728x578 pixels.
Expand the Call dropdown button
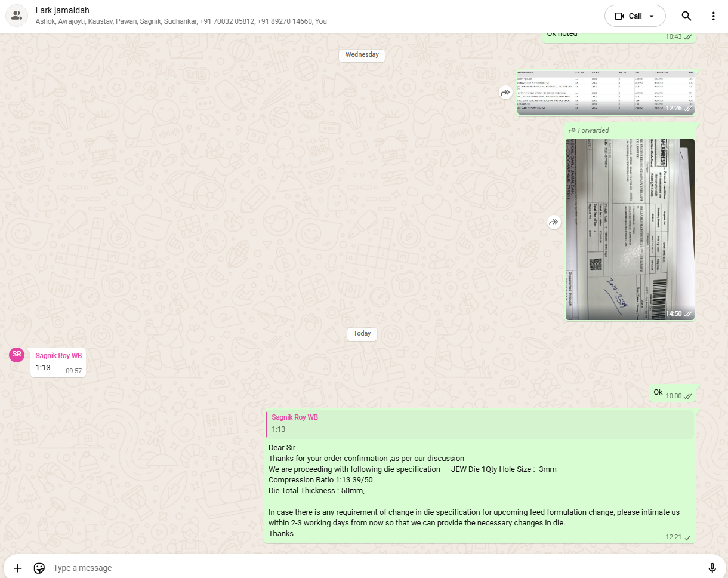[x=635, y=16]
